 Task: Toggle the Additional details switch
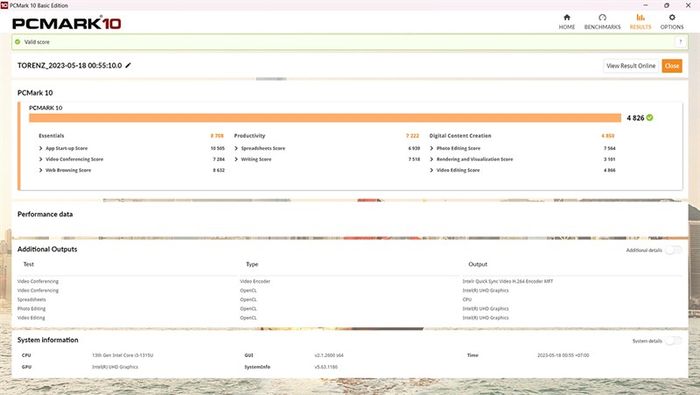(673, 250)
